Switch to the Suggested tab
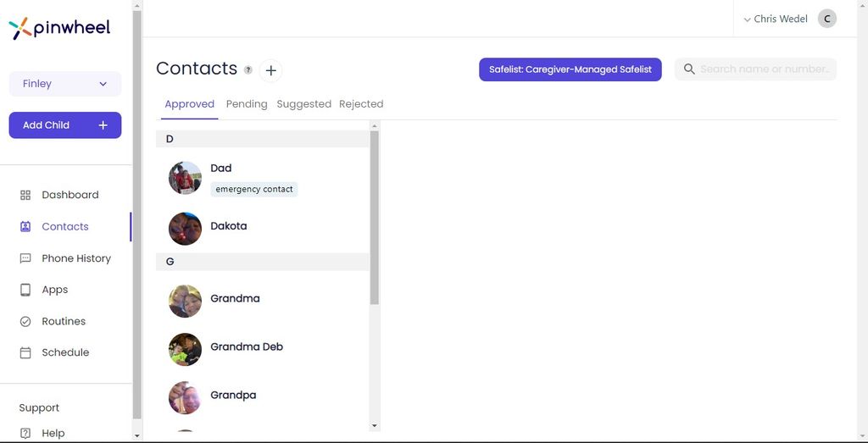 click(303, 104)
